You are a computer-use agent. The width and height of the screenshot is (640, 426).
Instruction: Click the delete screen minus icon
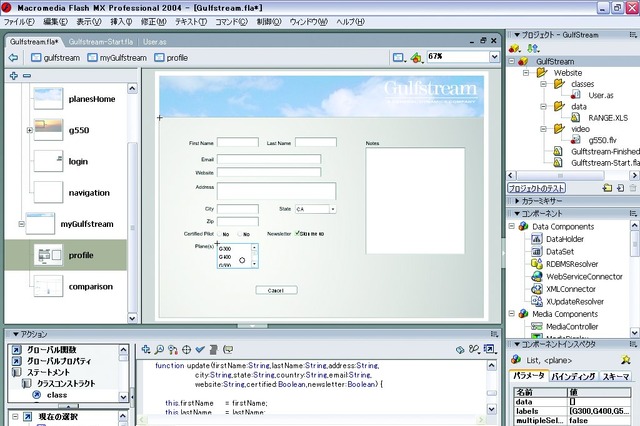tap(27, 76)
